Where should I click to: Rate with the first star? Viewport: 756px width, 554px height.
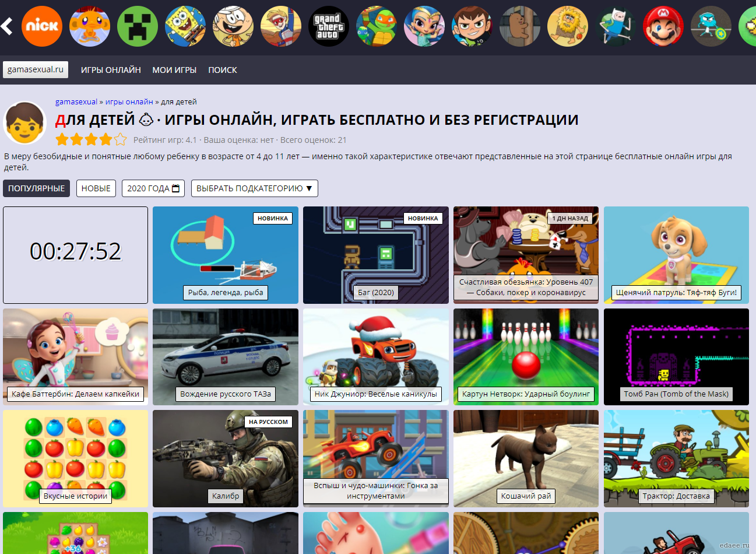coord(62,139)
